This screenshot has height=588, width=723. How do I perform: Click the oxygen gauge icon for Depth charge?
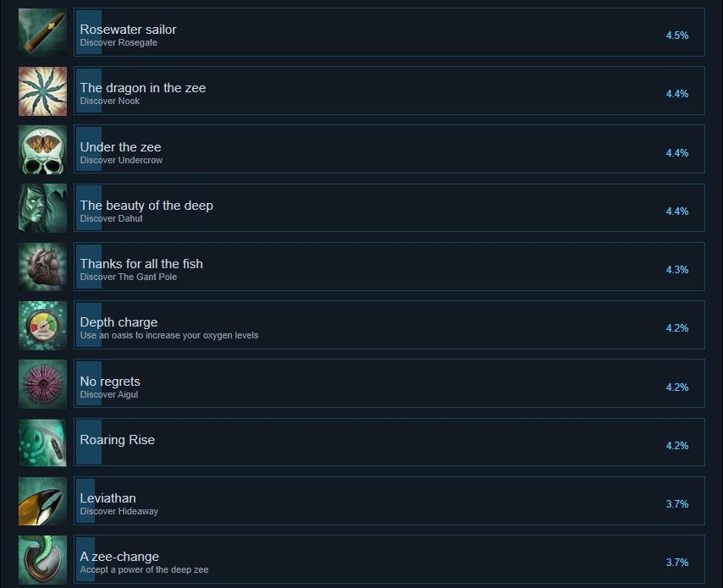click(42, 326)
